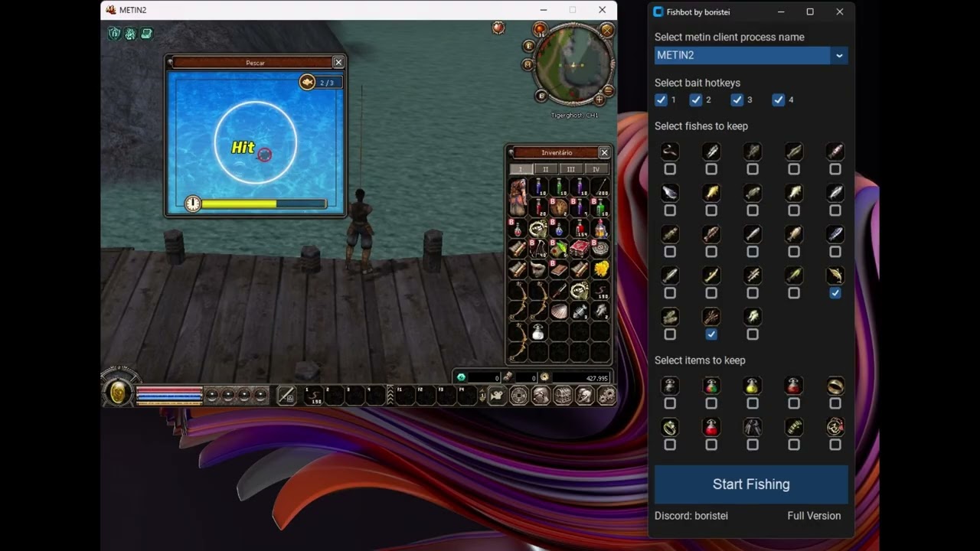Toggle bait hotkey 2 checkbox
The image size is (980, 551).
696,99
